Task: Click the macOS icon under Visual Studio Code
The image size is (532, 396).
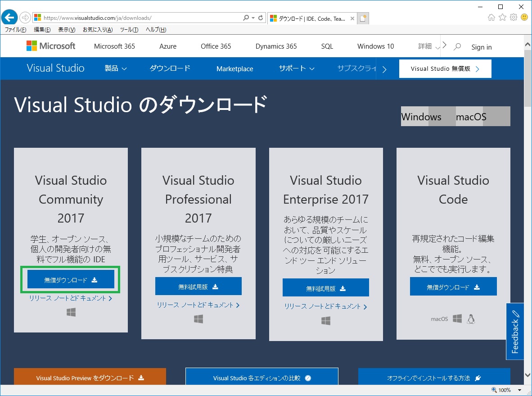Action: pos(439,318)
